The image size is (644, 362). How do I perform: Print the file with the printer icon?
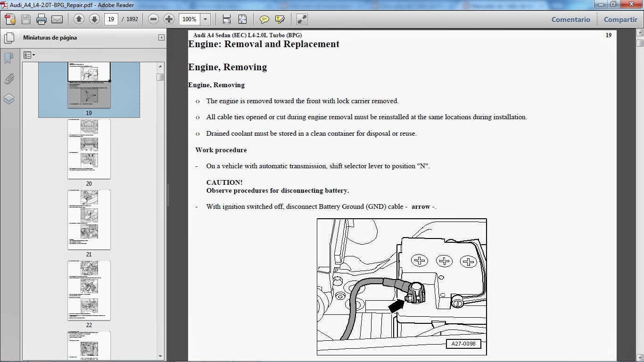(41, 19)
